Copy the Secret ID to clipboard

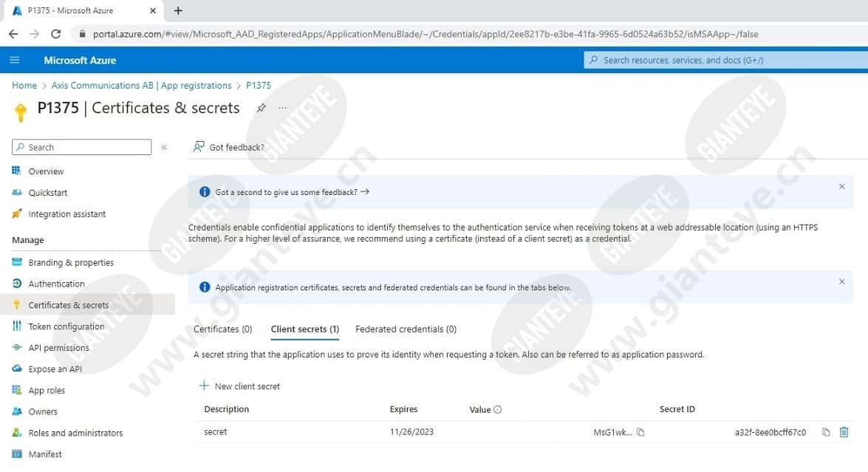click(826, 432)
